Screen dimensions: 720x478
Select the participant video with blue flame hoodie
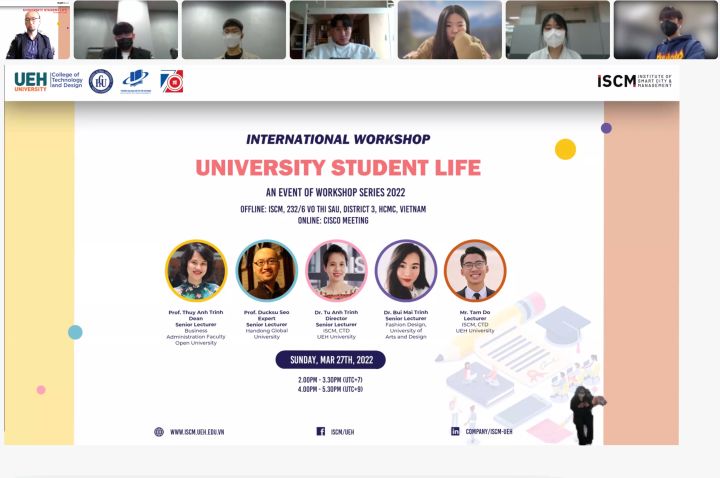[665, 30]
